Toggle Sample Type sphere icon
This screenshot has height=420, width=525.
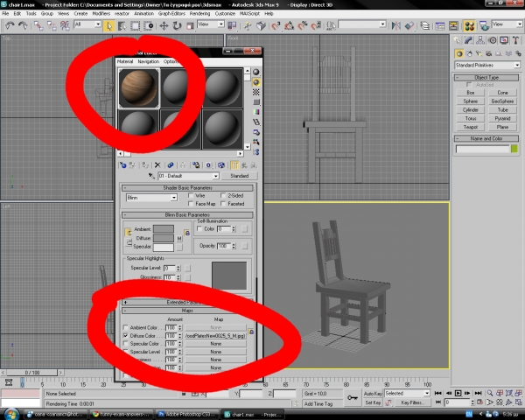[256, 72]
